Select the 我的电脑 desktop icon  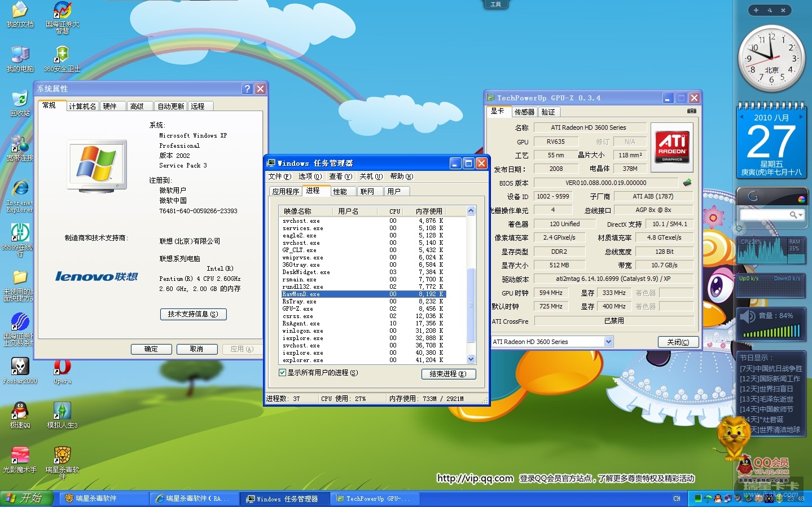click(x=20, y=59)
